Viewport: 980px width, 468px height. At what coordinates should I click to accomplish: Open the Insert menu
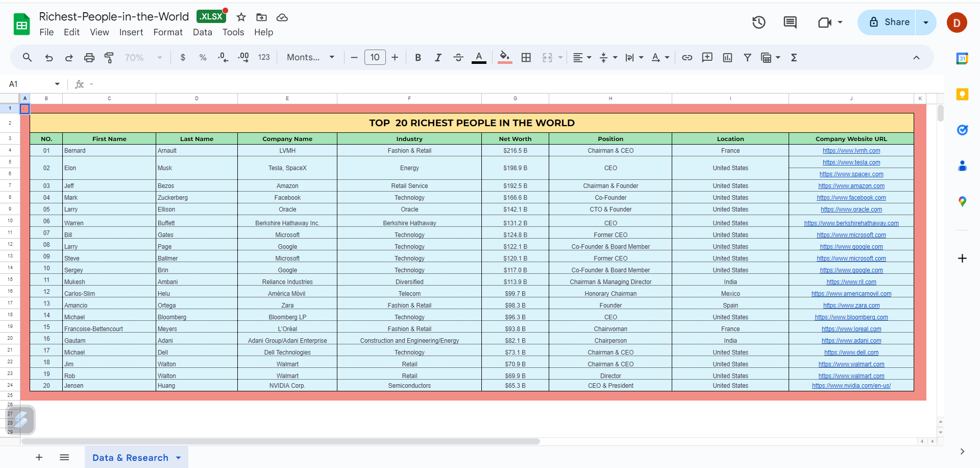click(x=131, y=32)
